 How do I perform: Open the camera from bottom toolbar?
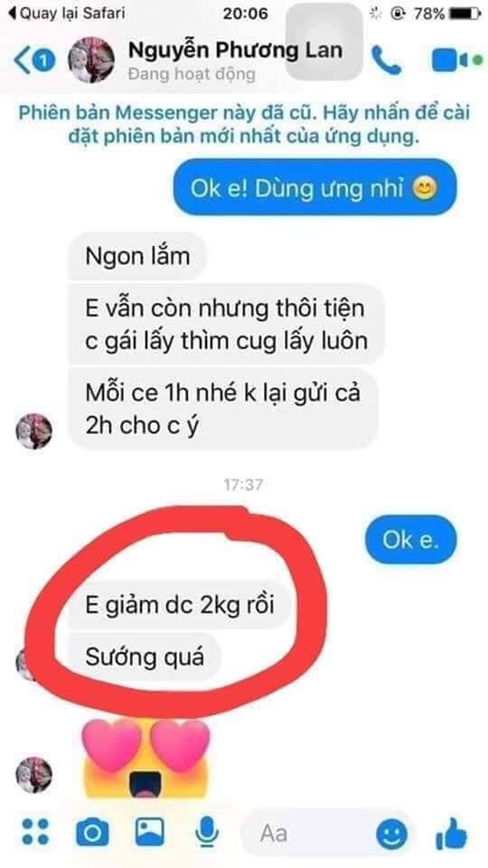(x=92, y=832)
